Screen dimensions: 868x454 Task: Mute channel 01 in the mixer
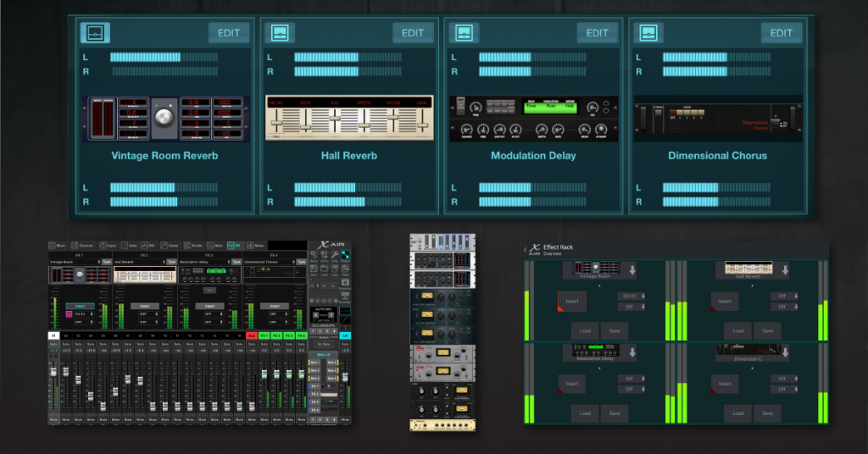[53, 419]
